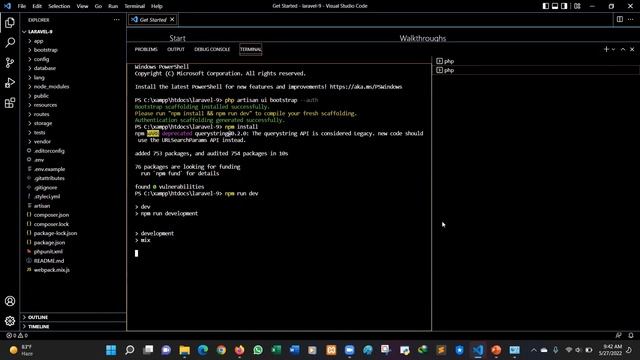Open the artisan file
This screenshot has width=640, height=360.
pos(42,206)
